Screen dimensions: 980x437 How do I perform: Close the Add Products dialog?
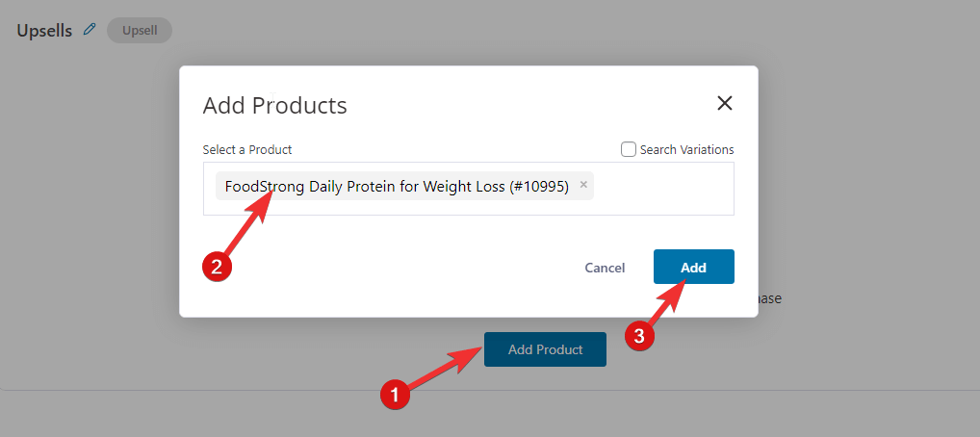point(724,103)
